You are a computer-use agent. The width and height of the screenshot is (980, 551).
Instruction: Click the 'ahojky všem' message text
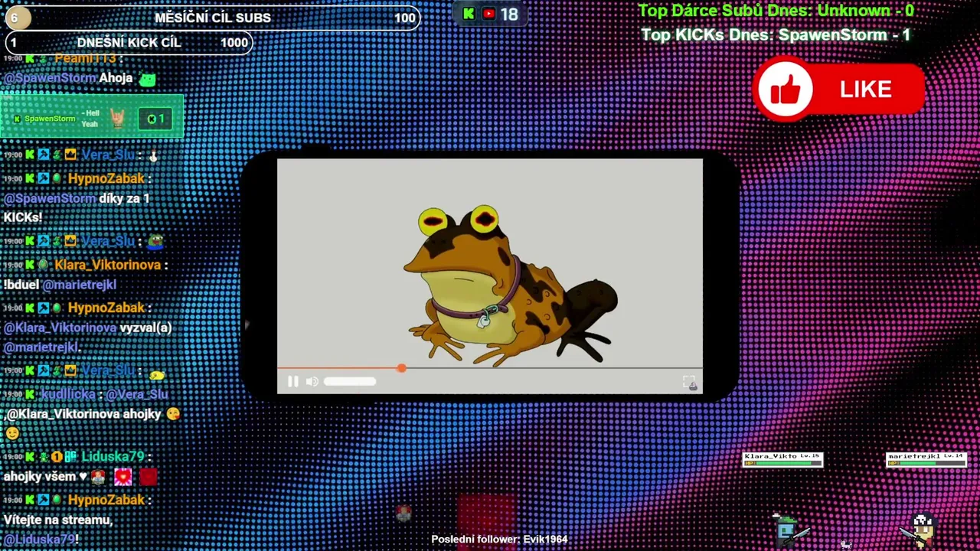(40, 477)
